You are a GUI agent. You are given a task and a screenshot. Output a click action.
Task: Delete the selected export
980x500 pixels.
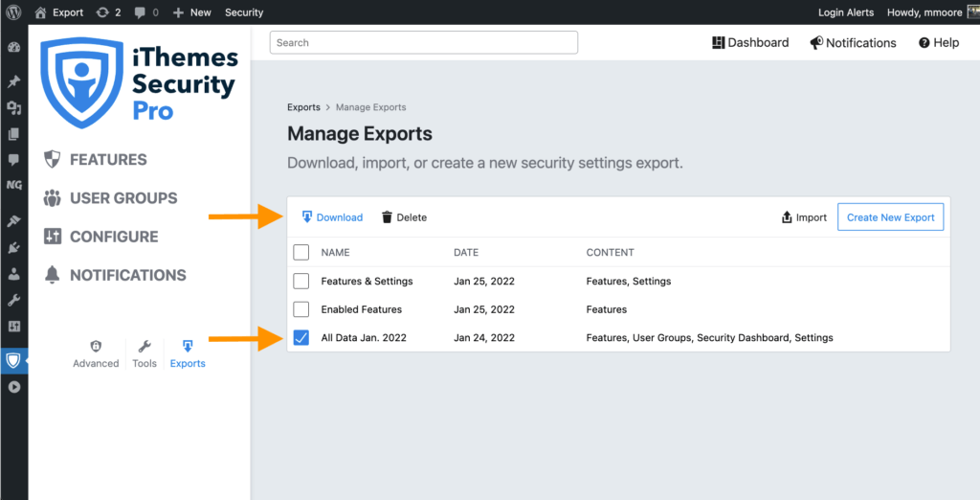[x=404, y=217]
